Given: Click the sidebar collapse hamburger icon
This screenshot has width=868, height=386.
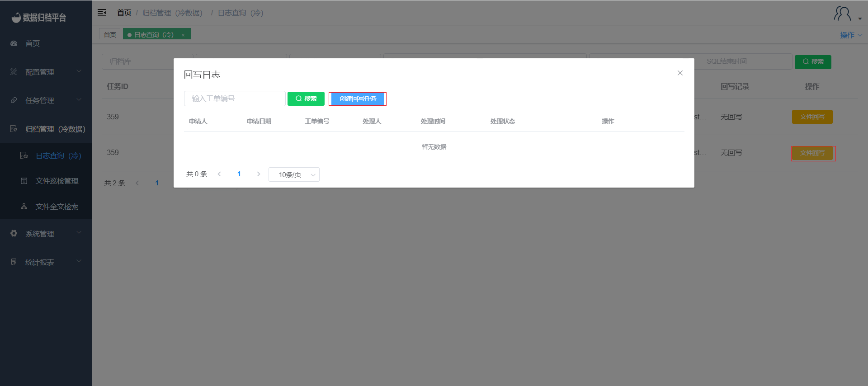Looking at the screenshot, I should click(102, 13).
